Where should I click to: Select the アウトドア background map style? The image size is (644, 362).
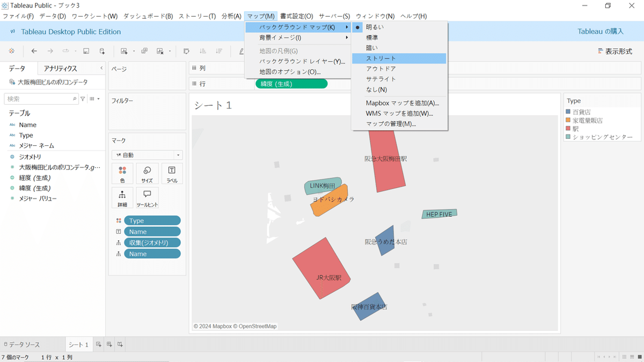(x=399, y=69)
